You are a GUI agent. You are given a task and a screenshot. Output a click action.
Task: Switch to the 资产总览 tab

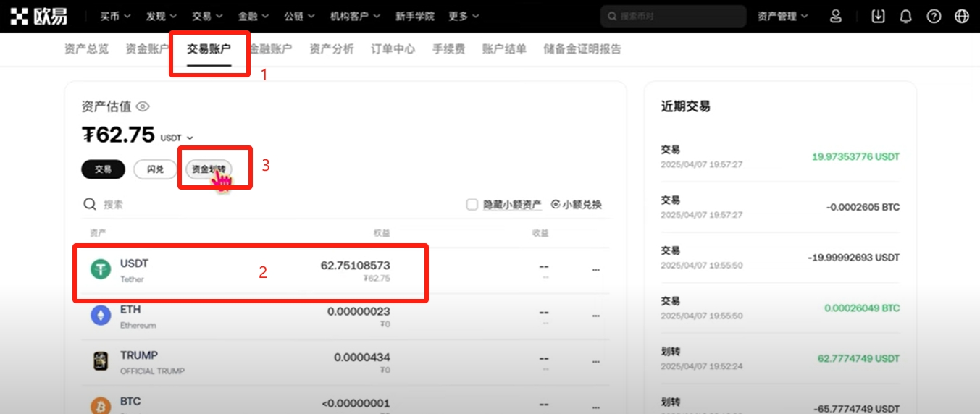pyautogui.click(x=86, y=49)
